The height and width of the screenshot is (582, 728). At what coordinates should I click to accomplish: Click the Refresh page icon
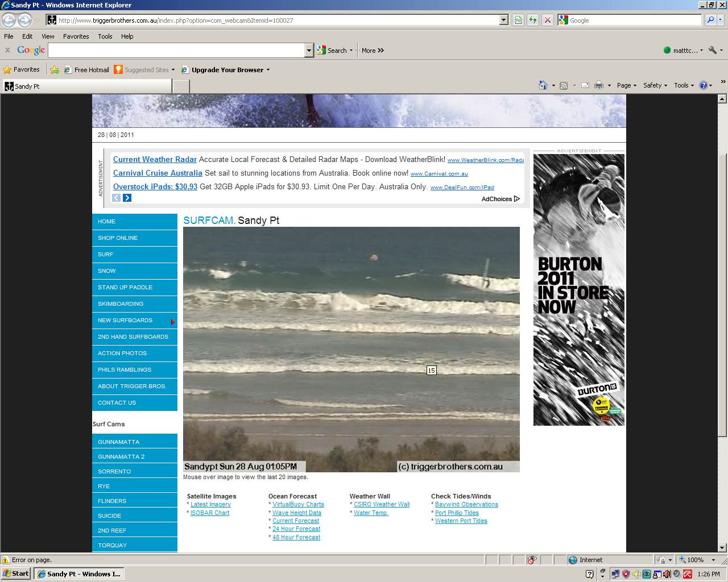pyautogui.click(x=533, y=20)
